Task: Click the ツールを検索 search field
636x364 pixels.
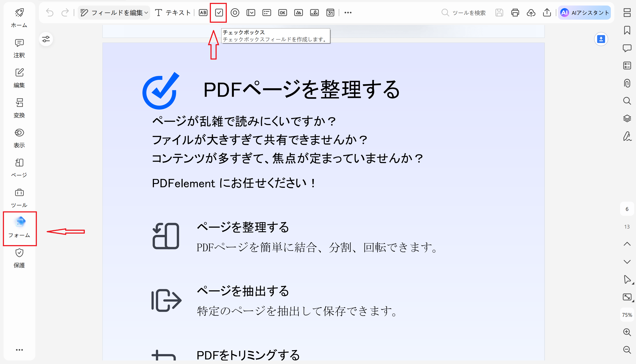Action: [463, 13]
